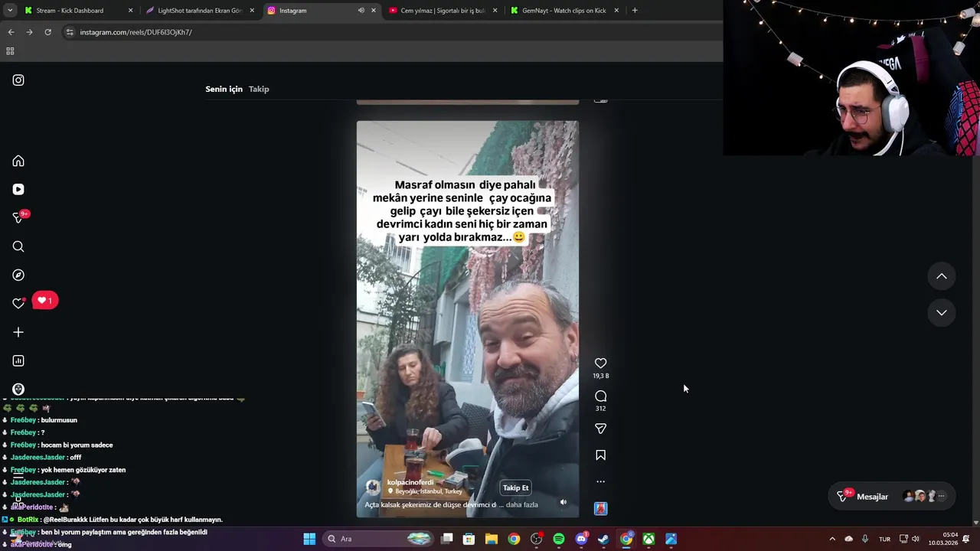
Task: Go back in browser
Action: (11, 32)
